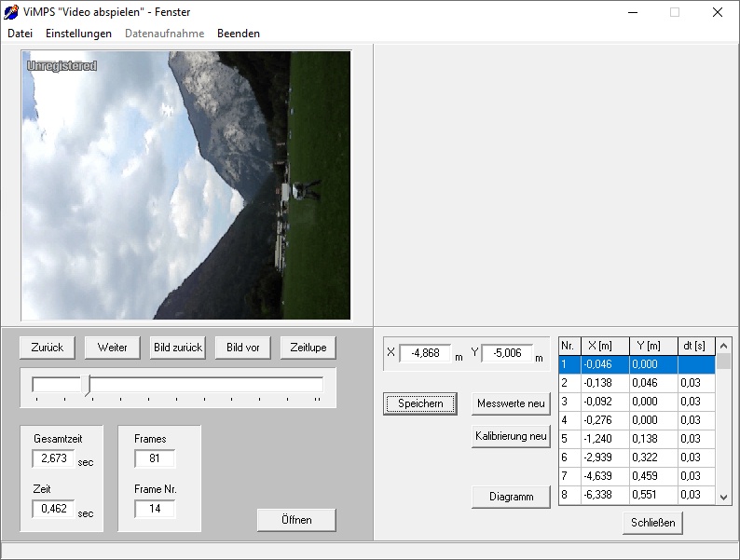Click Messwerte neu button
740x560 pixels.
tap(511, 403)
